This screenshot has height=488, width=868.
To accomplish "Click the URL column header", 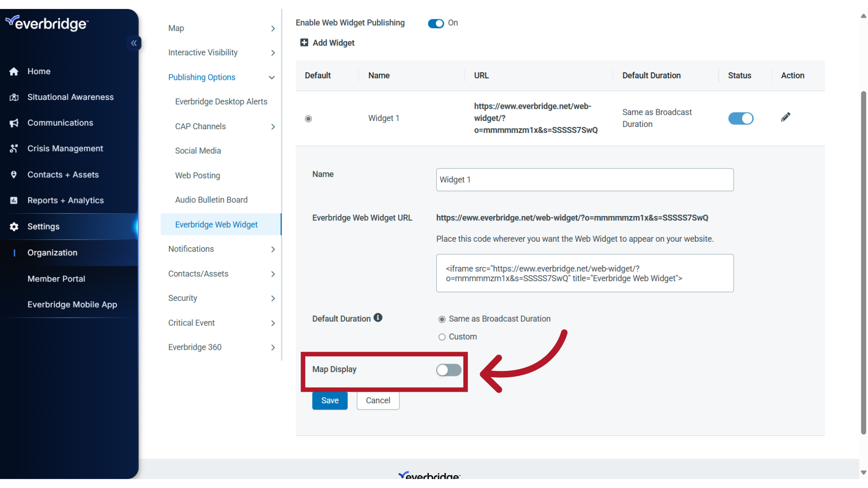I will pyautogui.click(x=481, y=75).
